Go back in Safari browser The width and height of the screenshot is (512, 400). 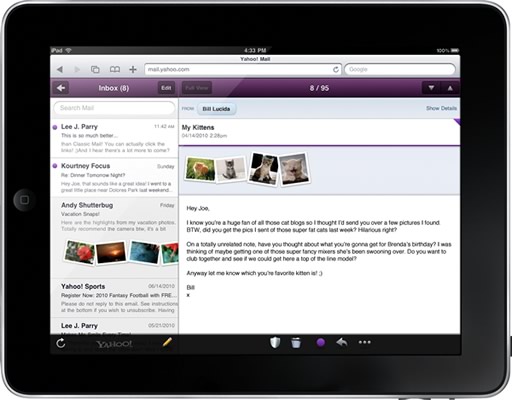[x=60, y=69]
